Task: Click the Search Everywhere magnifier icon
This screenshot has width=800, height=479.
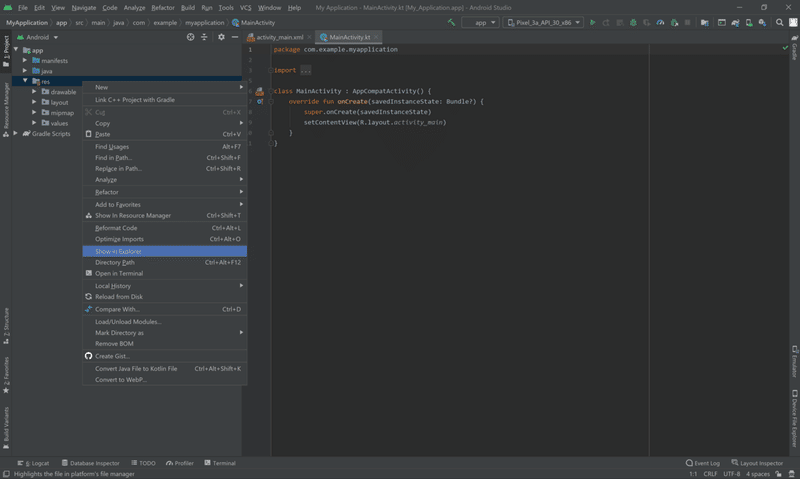Action: tap(780, 22)
